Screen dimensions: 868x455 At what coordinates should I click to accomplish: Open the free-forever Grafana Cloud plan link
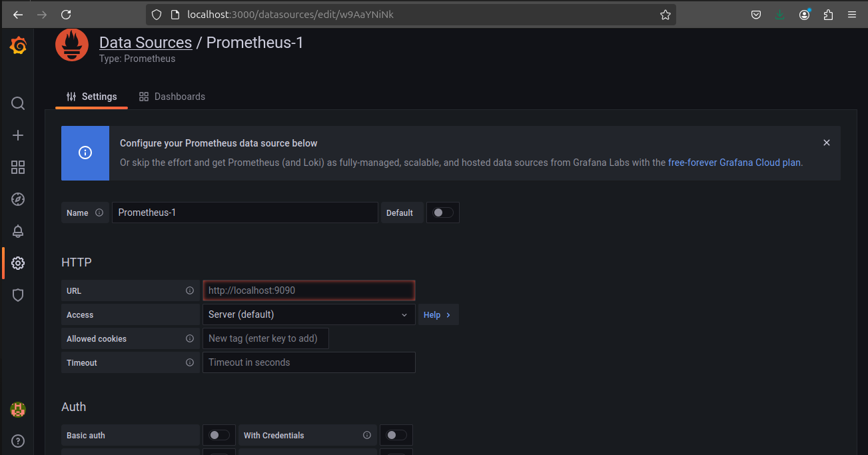click(x=735, y=162)
